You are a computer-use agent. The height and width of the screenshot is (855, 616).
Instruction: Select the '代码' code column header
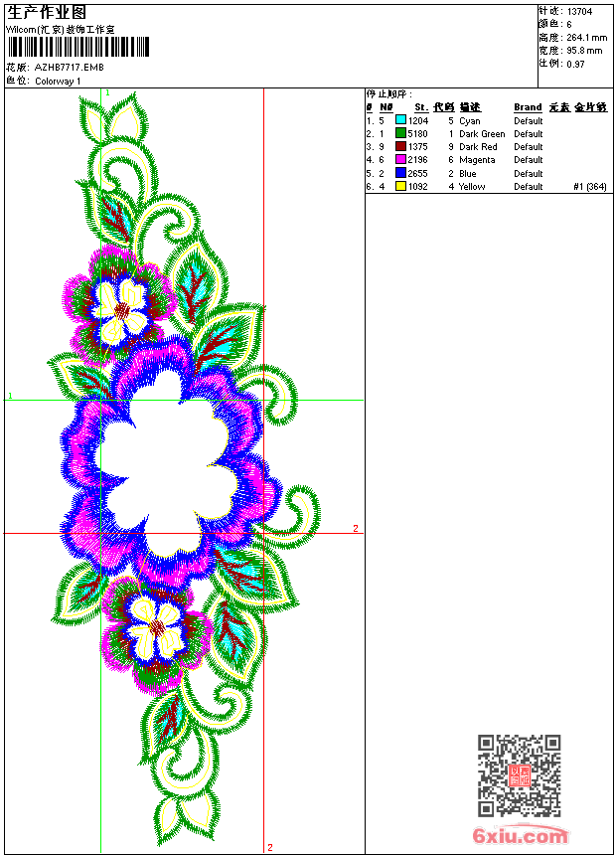click(x=444, y=107)
